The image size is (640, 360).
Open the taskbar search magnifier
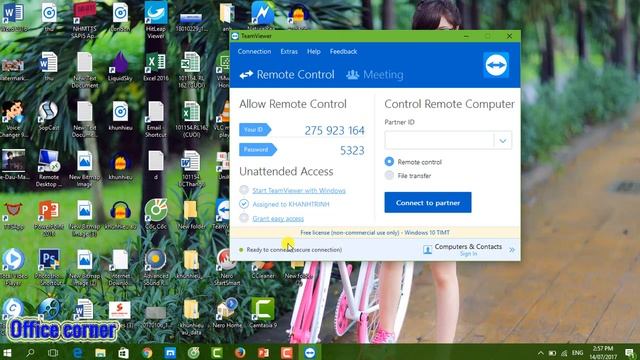(x=30, y=353)
